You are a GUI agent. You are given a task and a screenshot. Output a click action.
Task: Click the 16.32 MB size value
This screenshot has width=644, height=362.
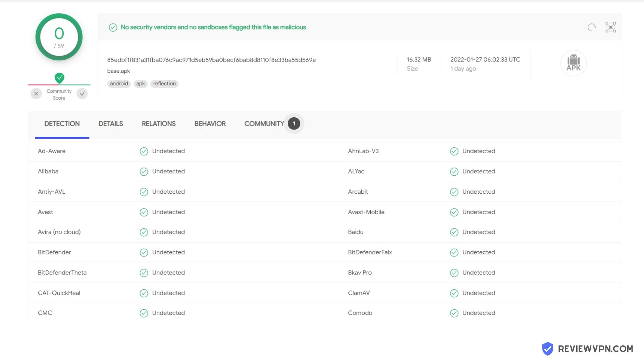[x=419, y=60]
